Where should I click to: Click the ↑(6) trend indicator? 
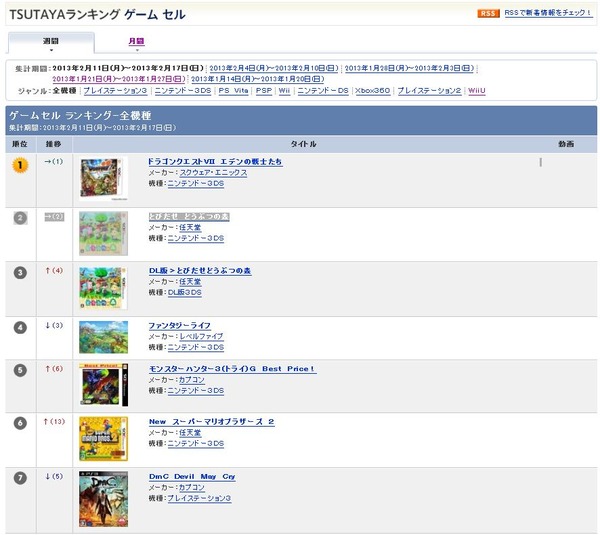pos(54,369)
